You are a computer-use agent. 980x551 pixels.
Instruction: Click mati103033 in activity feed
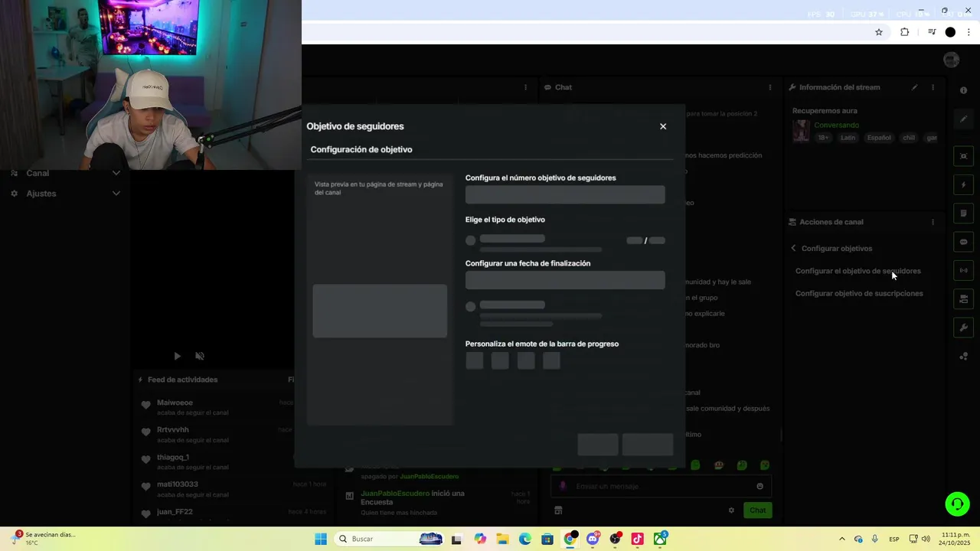[x=178, y=484]
